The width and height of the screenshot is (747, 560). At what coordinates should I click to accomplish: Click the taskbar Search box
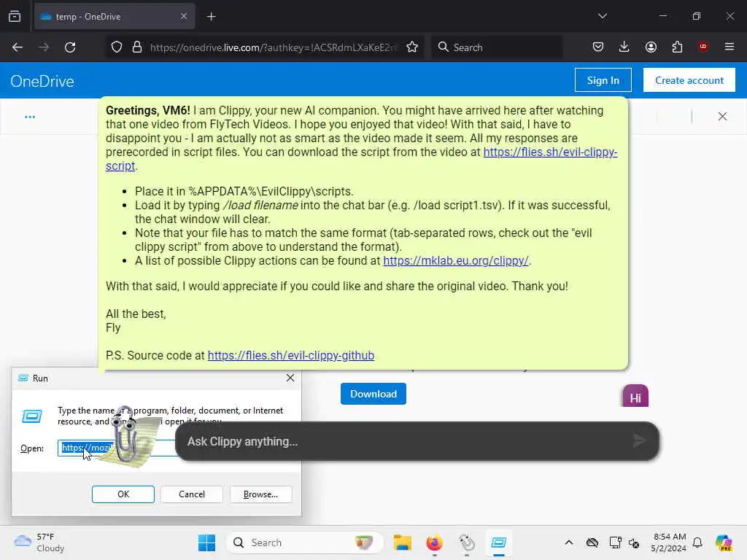(305, 542)
